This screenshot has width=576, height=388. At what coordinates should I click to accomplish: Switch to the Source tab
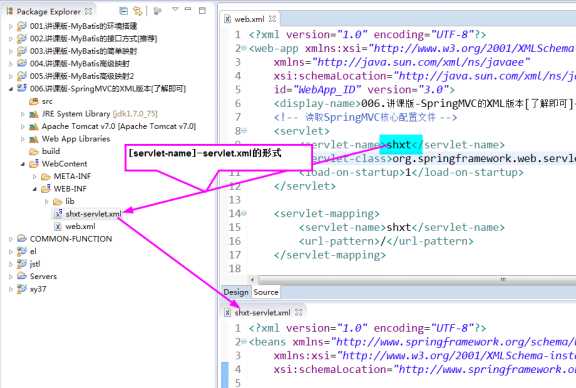click(x=266, y=292)
